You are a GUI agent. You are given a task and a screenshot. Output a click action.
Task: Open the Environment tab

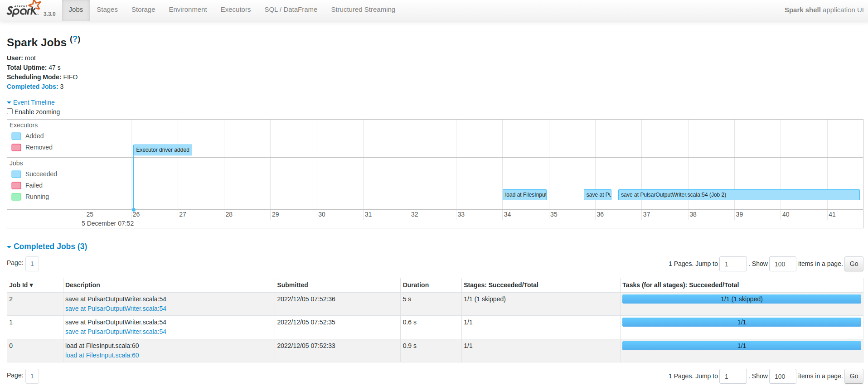point(188,10)
